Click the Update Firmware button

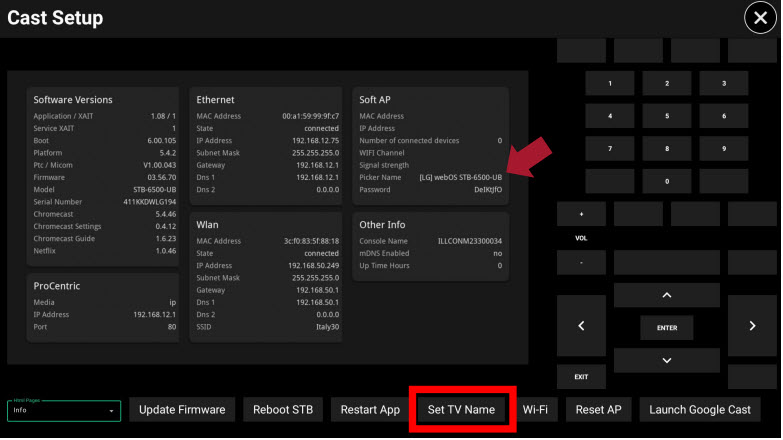(x=182, y=410)
